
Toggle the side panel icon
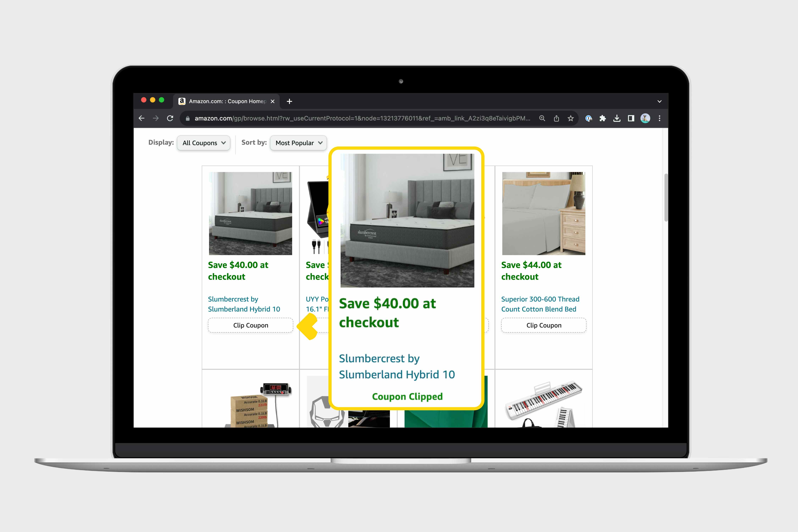click(x=631, y=118)
